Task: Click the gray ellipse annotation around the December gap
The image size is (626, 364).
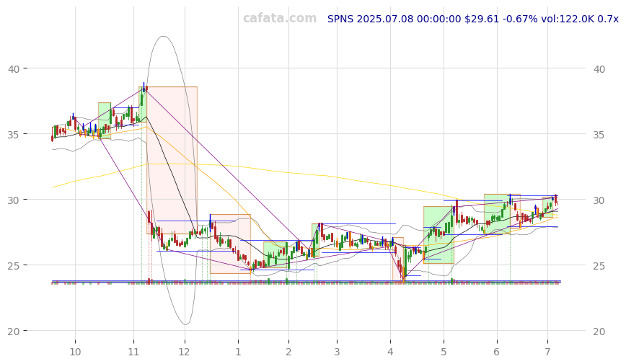Action: pyautogui.click(x=172, y=180)
